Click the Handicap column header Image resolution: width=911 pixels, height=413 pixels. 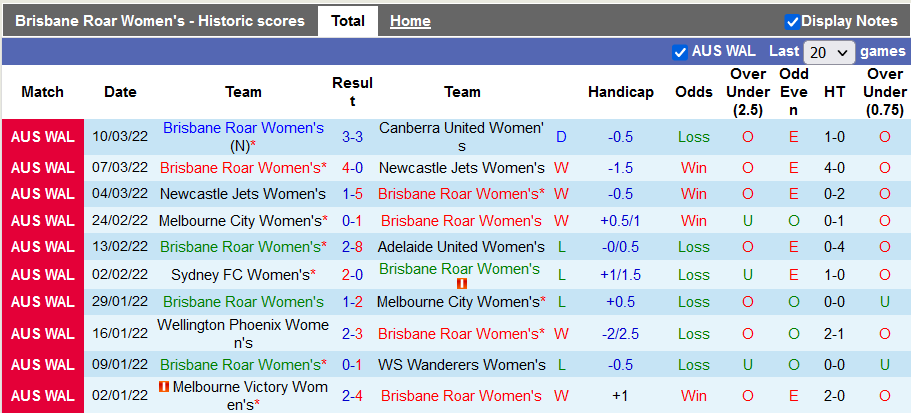[620, 92]
